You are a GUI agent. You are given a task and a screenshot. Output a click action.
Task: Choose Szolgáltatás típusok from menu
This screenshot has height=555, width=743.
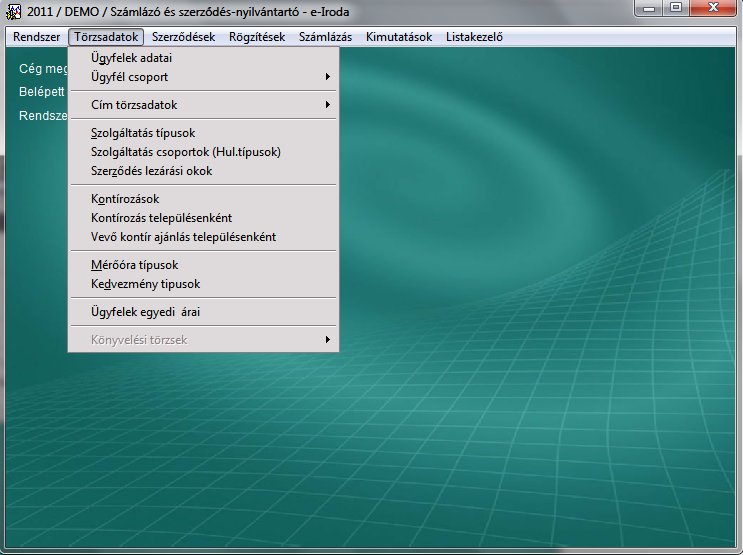pyautogui.click(x=143, y=133)
